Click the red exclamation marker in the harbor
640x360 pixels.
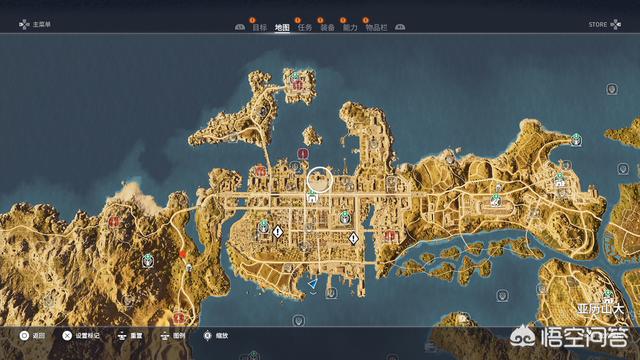click(303, 153)
